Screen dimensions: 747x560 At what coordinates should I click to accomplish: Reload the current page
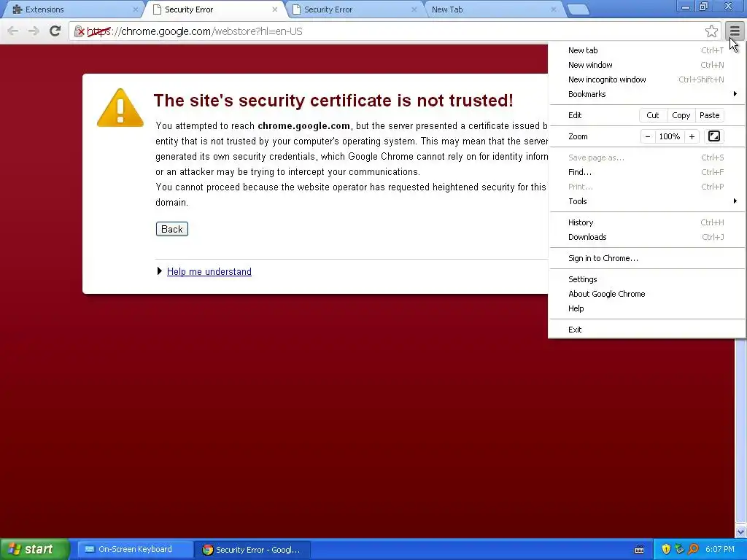[x=55, y=31]
